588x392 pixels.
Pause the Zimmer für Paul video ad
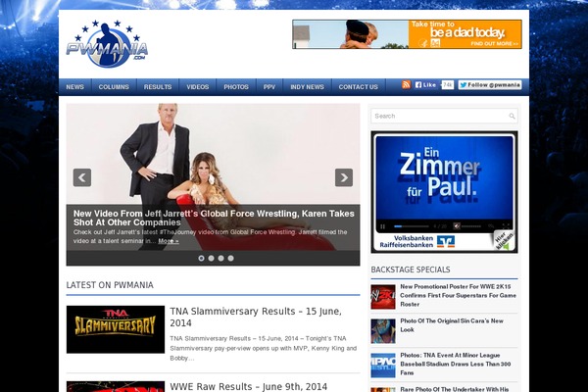[383, 226]
